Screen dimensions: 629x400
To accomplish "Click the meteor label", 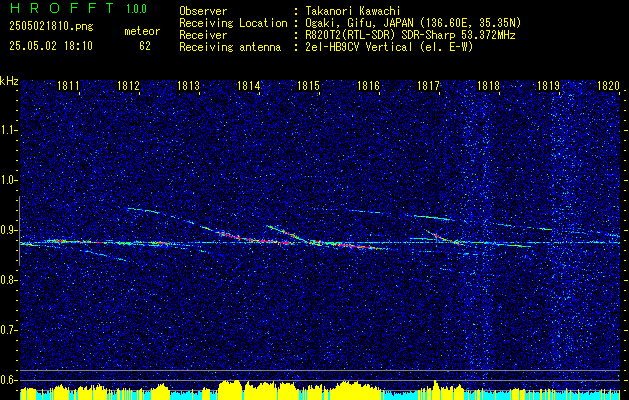I will (x=142, y=31).
